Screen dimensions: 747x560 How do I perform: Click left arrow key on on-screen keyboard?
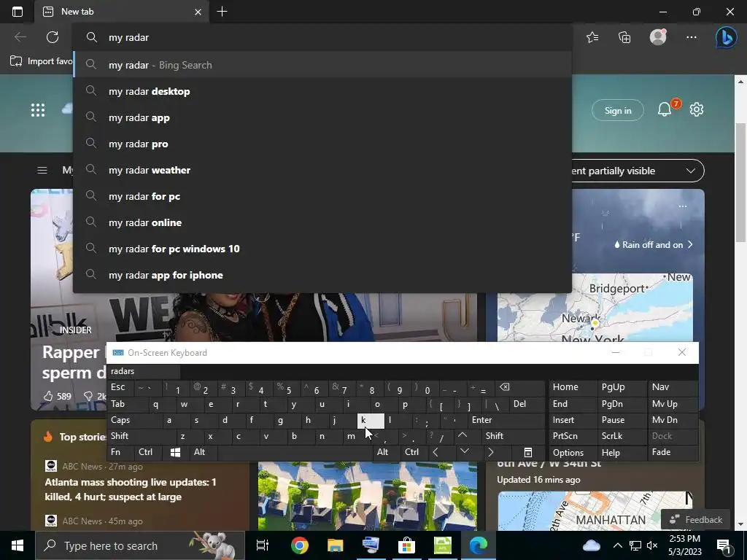click(x=436, y=452)
